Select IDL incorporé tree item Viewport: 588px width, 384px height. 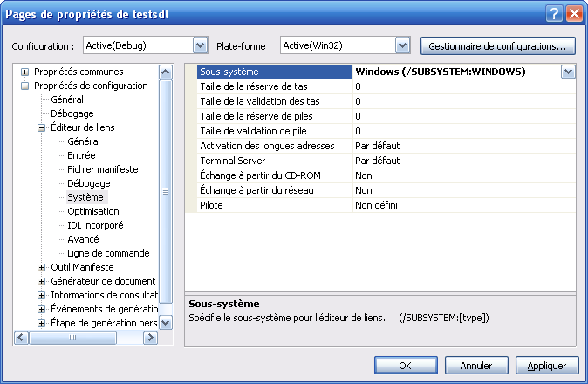[95, 225]
